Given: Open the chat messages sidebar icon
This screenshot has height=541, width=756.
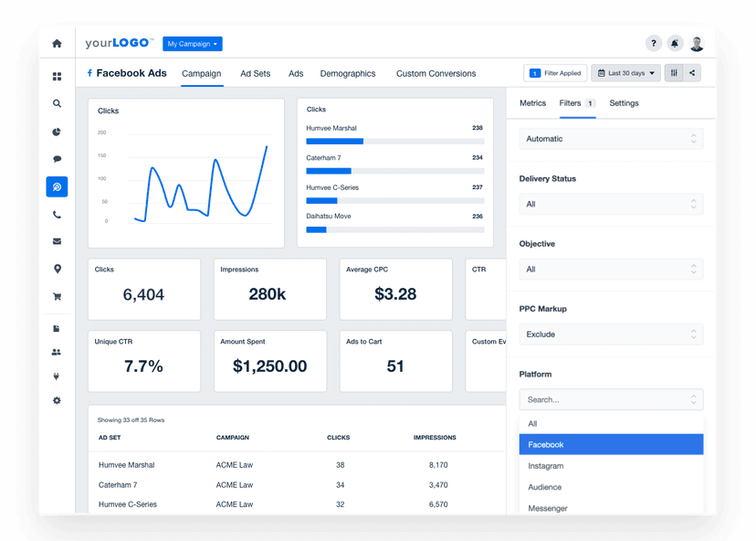Looking at the screenshot, I should pyautogui.click(x=57, y=158).
